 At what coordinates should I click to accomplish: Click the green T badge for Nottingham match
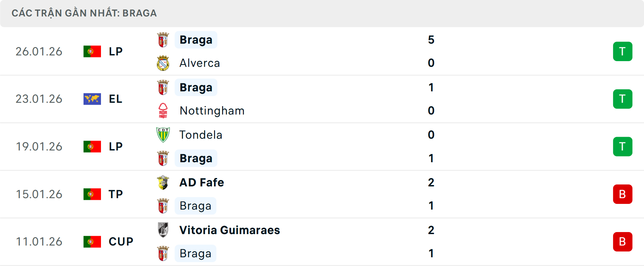pyautogui.click(x=623, y=99)
